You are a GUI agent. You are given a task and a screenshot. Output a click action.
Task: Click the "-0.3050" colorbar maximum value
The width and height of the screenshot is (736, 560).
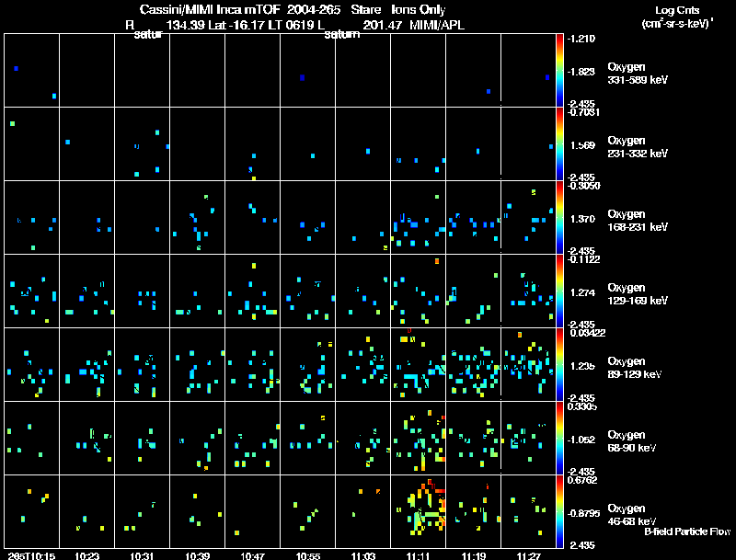point(583,186)
